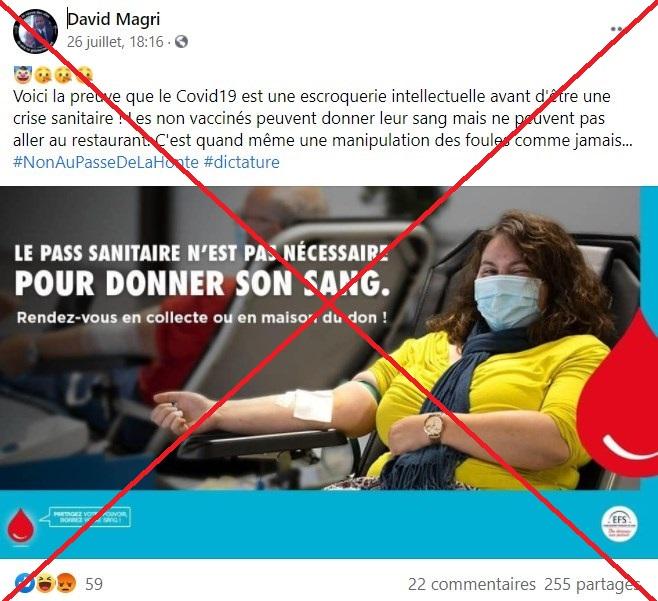Open the 22 commentaires link
The width and height of the screenshot is (658, 601).
coord(472,584)
